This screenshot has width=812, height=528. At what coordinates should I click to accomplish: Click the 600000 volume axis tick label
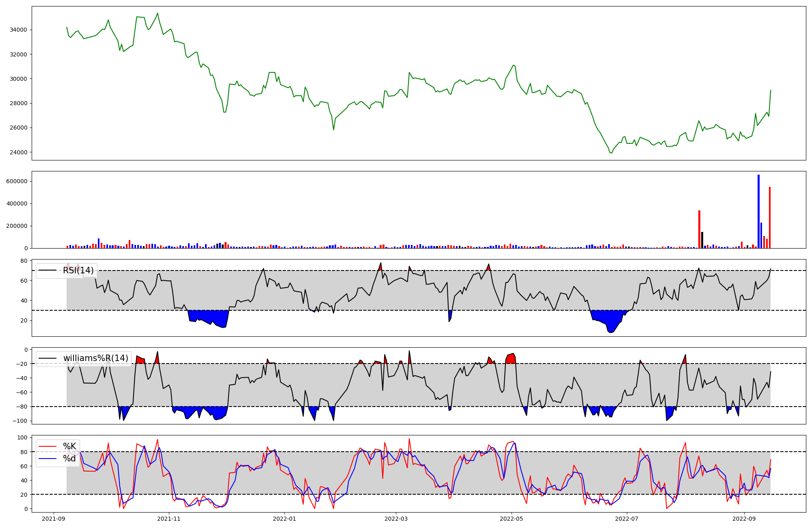point(17,181)
